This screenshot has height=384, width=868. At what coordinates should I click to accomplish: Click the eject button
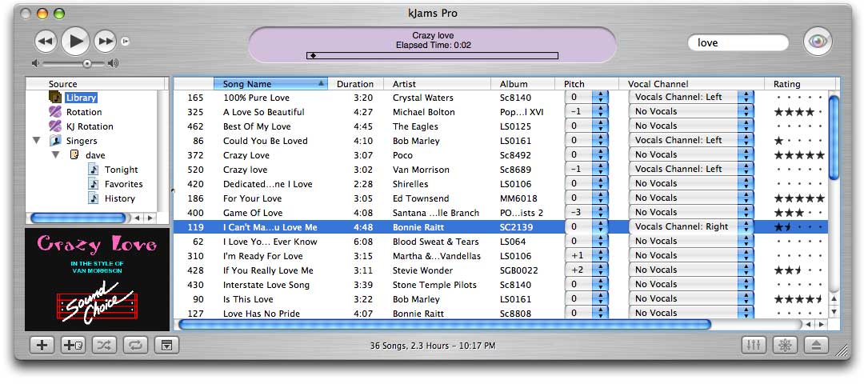click(x=816, y=346)
